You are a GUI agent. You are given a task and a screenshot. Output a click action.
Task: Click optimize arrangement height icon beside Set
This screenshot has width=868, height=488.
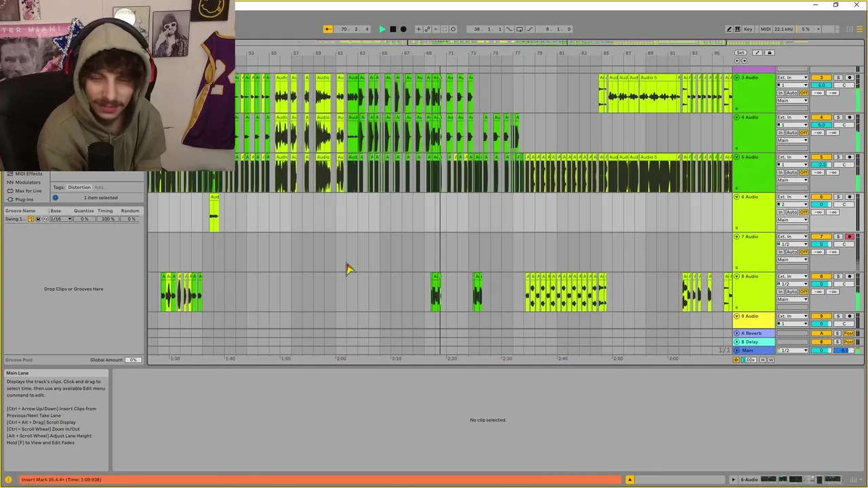[757, 52]
